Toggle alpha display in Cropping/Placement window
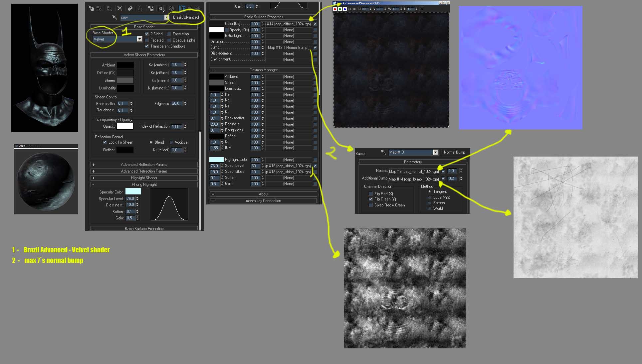The width and height of the screenshot is (642, 364). (x=350, y=9)
